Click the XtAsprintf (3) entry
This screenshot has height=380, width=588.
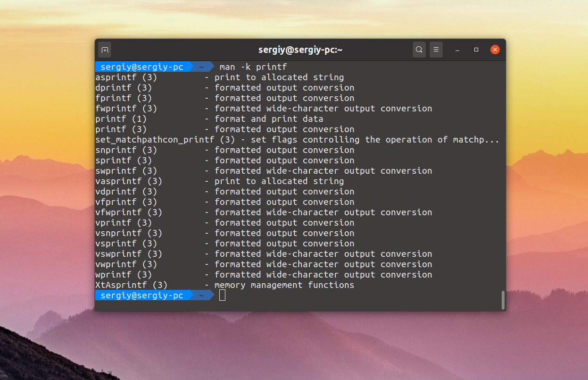pos(131,285)
